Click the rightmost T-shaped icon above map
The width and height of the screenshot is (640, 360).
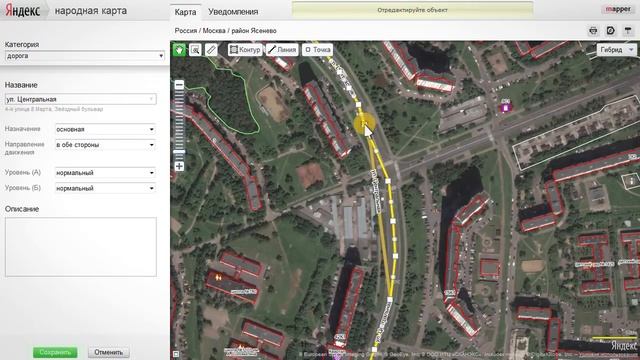pyautogui.click(x=628, y=31)
